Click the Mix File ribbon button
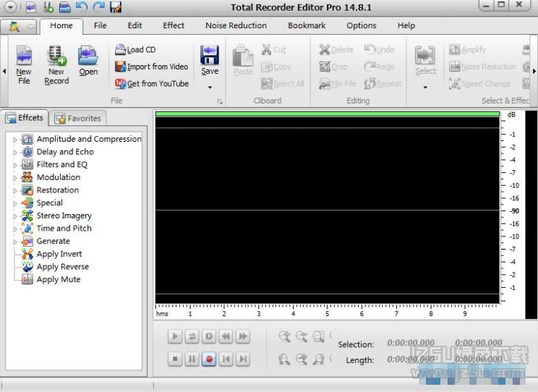This screenshot has height=392, width=538. tap(337, 83)
